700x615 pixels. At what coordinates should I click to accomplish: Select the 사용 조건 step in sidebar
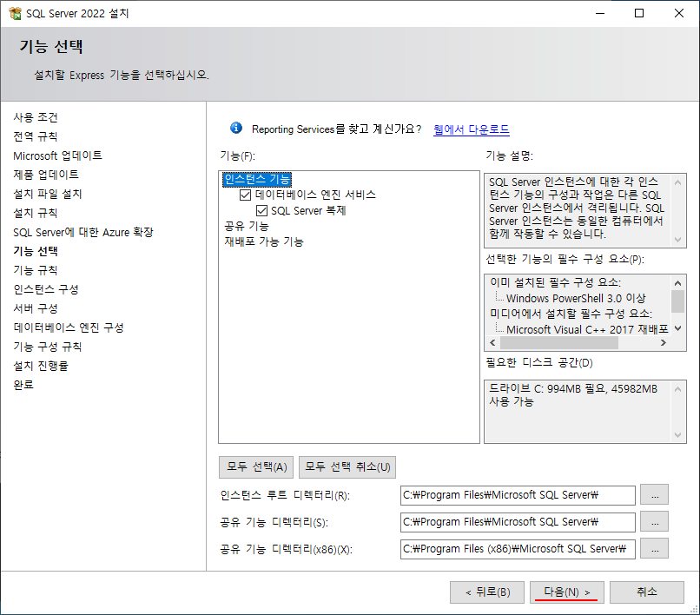(36, 117)
